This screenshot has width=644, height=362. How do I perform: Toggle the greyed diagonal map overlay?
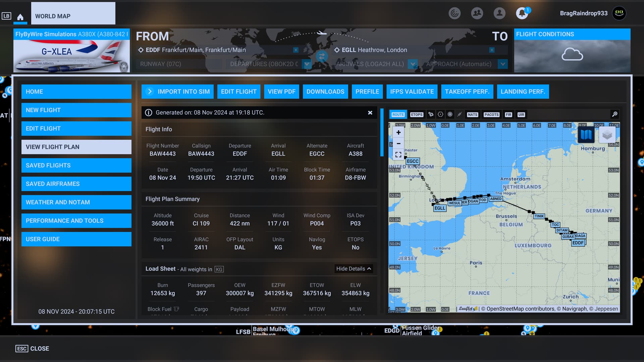coord(460,114)
